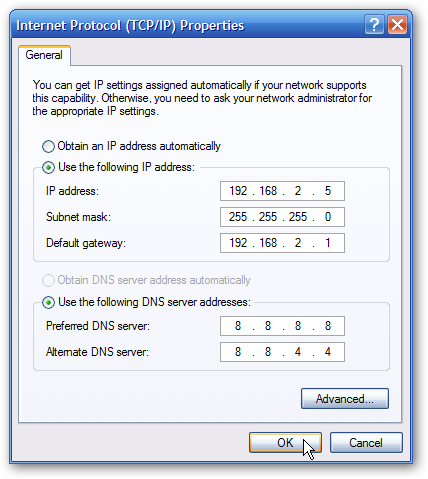
Task: Click the Subnet mask last octet 0
Action: (x=328, y=217)
